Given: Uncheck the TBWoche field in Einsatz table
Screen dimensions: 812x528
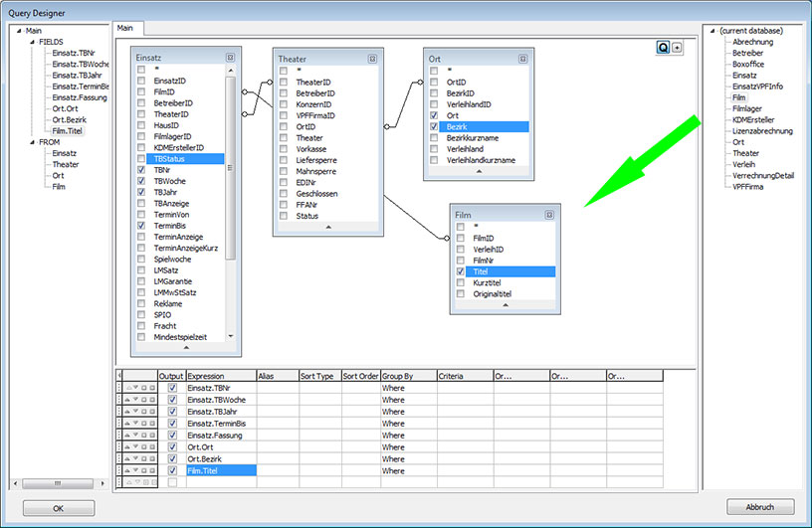Looking at the screenshot, I should coord(141,182).
